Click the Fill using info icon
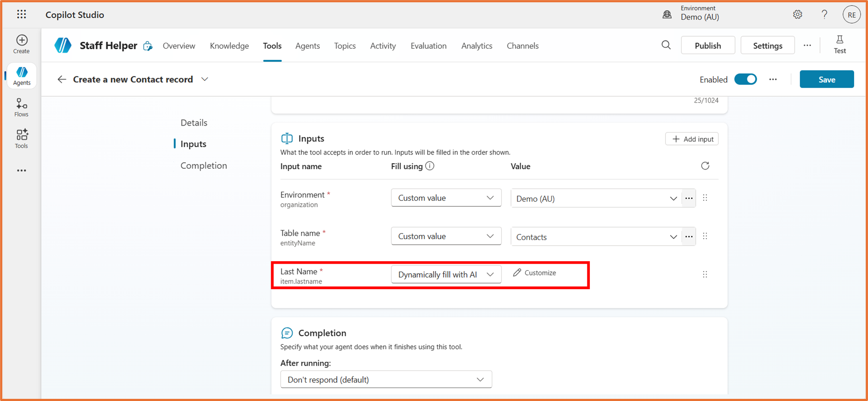 click(430, 166)
